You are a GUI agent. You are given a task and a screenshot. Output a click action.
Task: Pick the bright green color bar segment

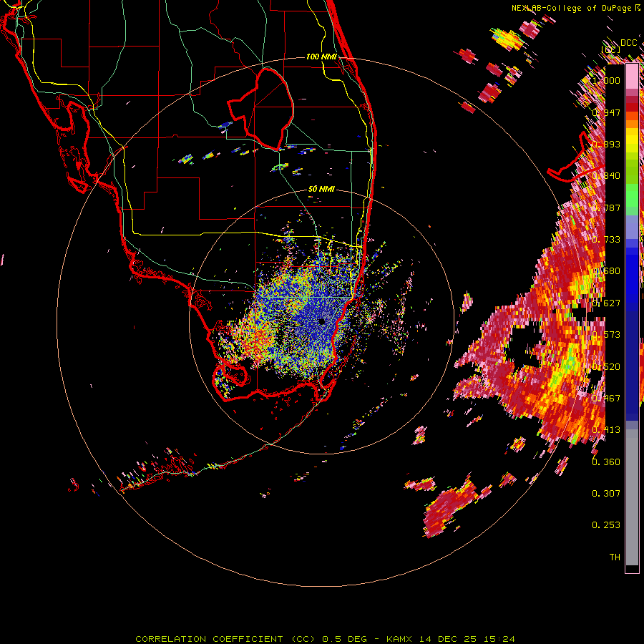coord(632,195)
